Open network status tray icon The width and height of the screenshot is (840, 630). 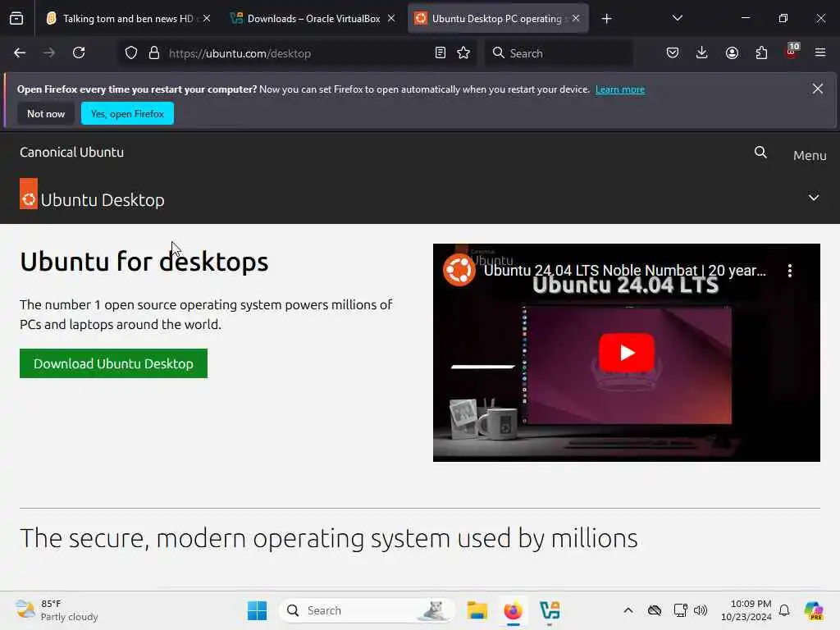pyautogui.click(x=680, y=610)
